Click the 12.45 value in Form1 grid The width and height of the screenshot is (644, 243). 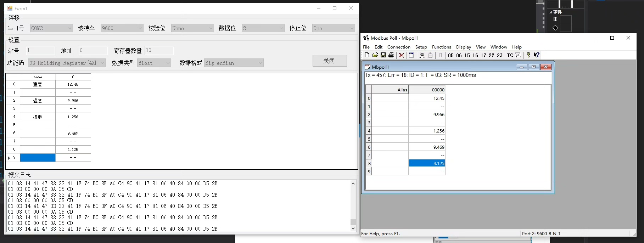(x=73, y=84)
